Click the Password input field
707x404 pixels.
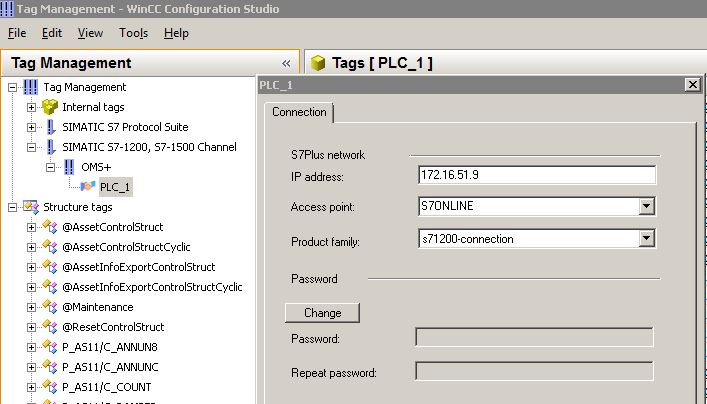point(534,338)
